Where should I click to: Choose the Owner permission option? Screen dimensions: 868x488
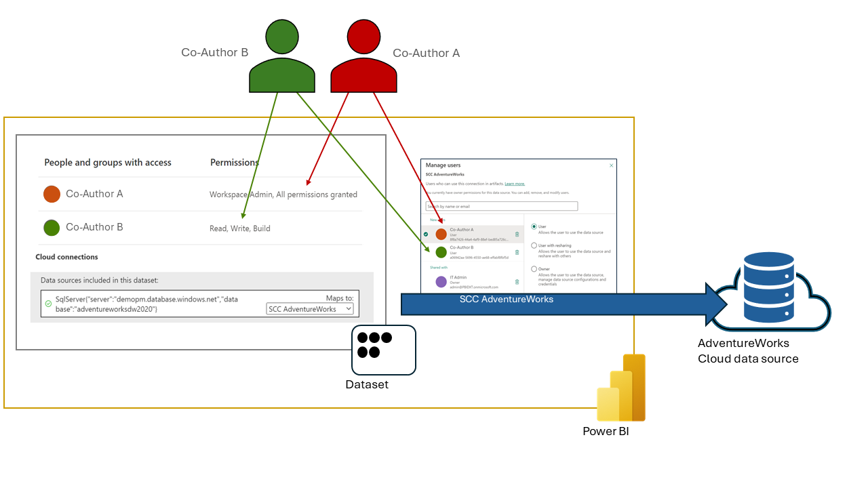coord(534,268)
